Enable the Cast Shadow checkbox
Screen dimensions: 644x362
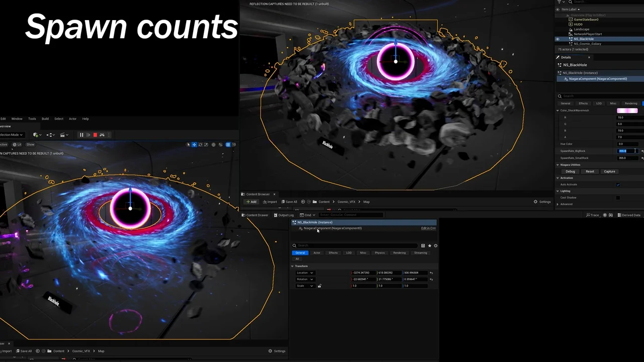[x=618, y=198]
